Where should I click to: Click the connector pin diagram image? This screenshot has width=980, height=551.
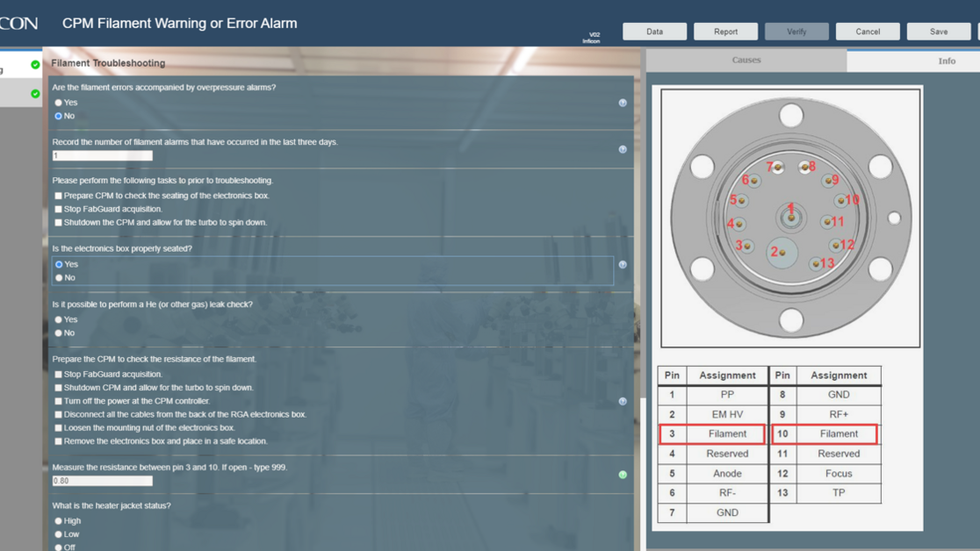click(x=790, y=218)
